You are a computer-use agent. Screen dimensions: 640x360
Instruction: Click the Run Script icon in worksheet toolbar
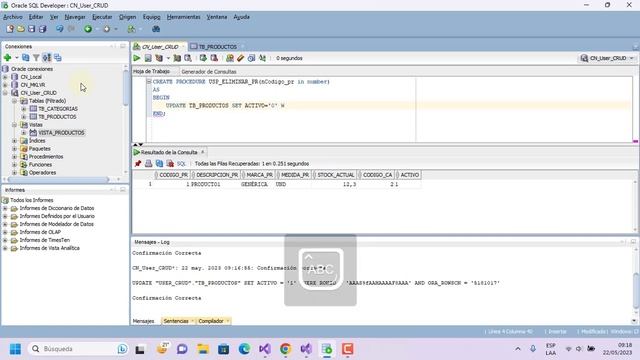[148, 58]
